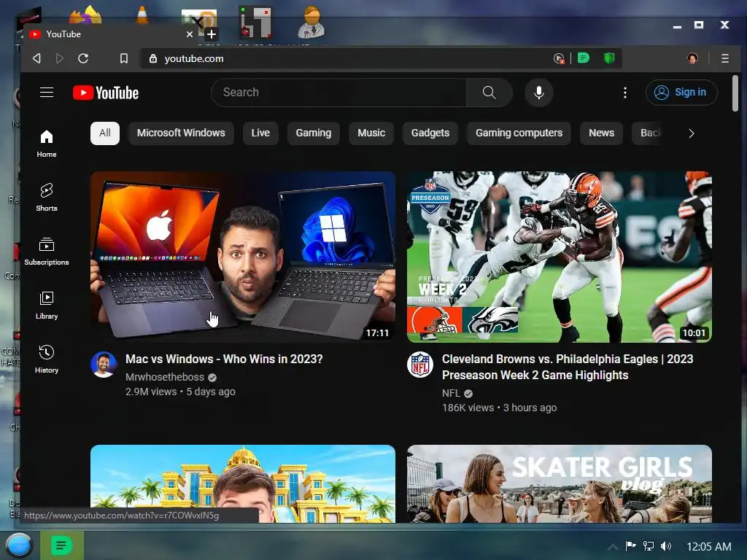This screenshot has width=747, height=560.
Task: Click the page vertical scrollbar
Action: [735, 94]
